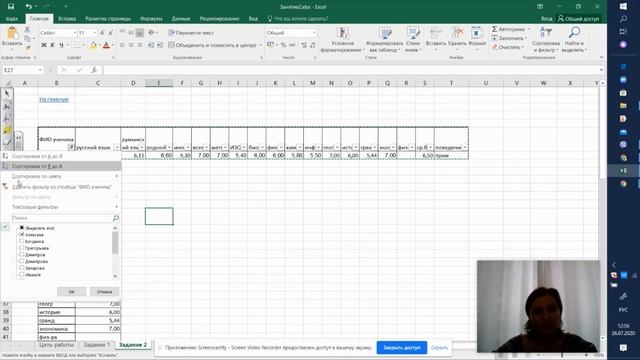Check the Димитрова filter checkbox
The height and width of the screenshot is (360, 640).
coord(22,261)
